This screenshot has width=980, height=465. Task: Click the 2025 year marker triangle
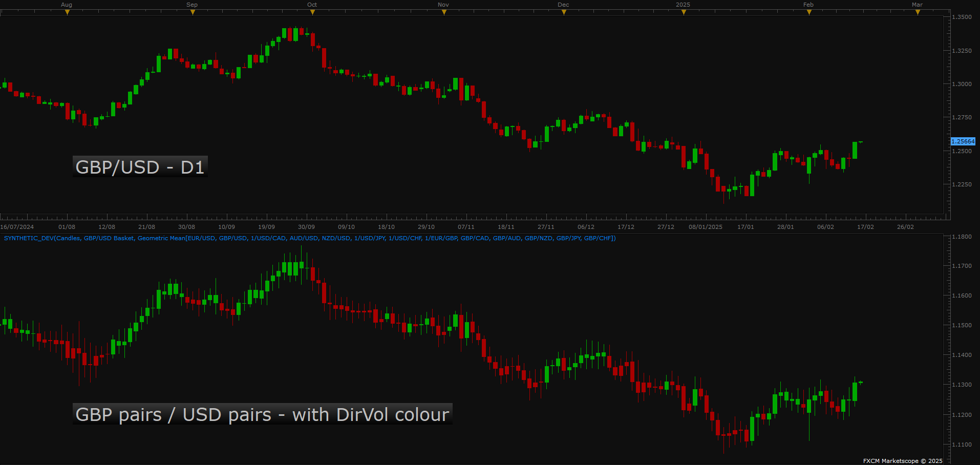point(684,12)
